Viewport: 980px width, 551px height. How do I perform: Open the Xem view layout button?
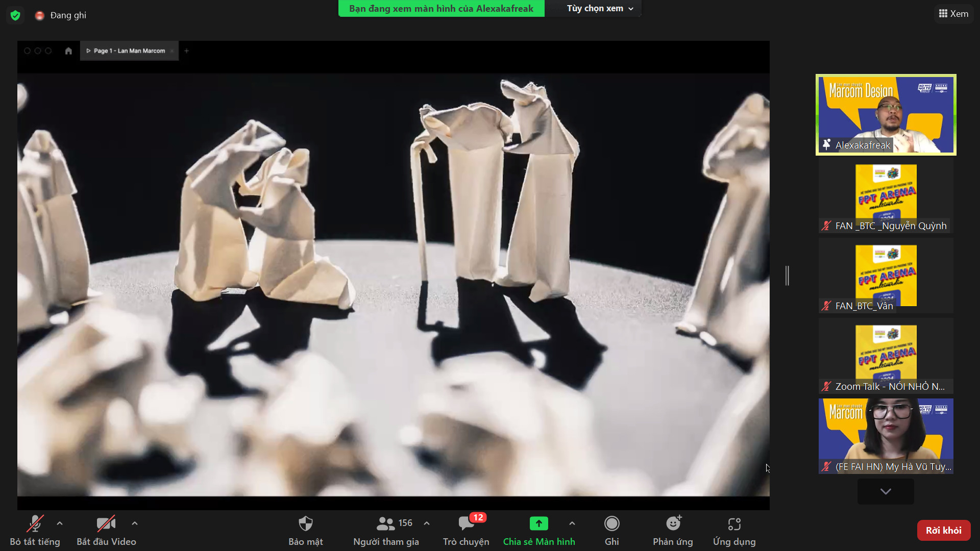pos(953,14)
